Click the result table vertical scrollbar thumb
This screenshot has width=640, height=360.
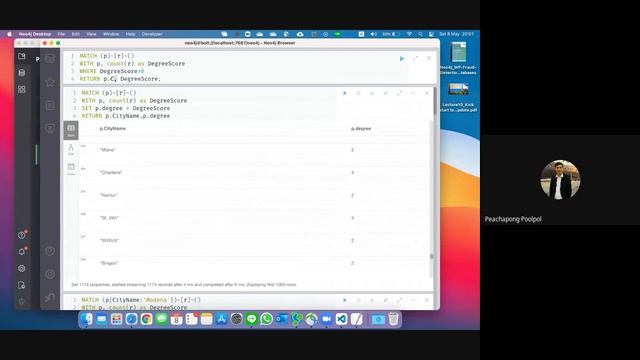coord(432,256)
